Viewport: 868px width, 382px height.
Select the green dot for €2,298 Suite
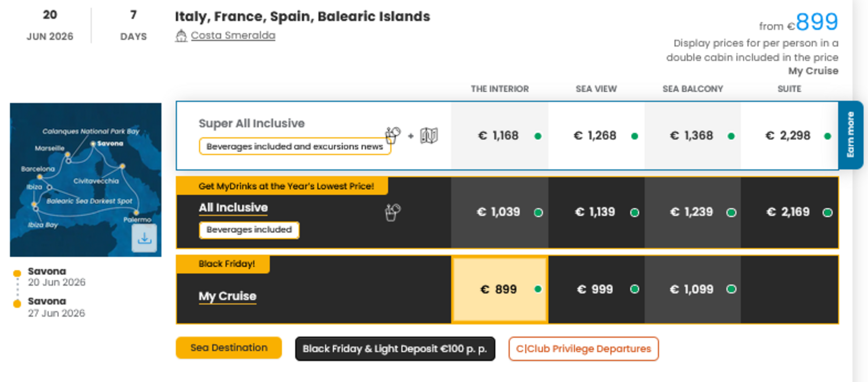pos(827,136)
